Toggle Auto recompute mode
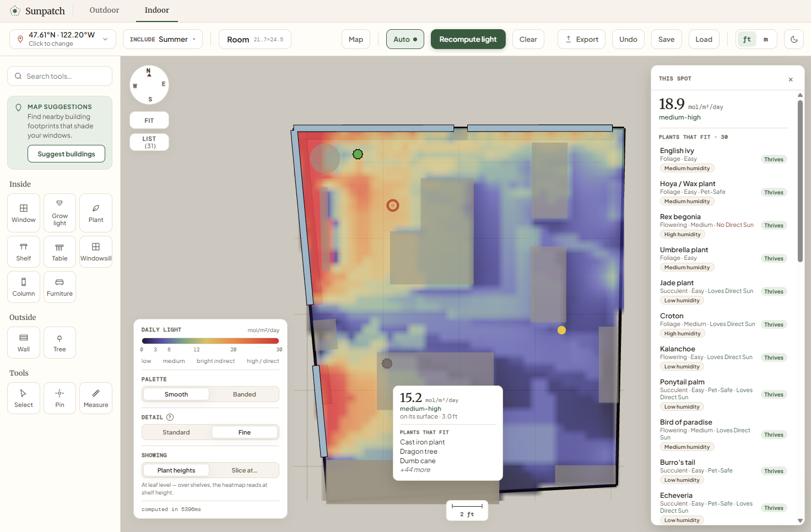The height and width of the screenshot is (532, 811). [405, 39]
